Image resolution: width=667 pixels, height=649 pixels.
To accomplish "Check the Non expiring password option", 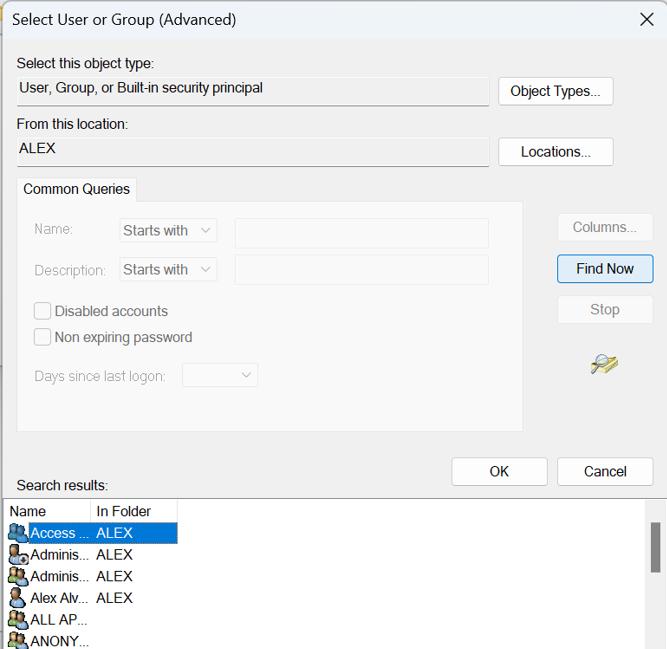I will coord(43,337).
